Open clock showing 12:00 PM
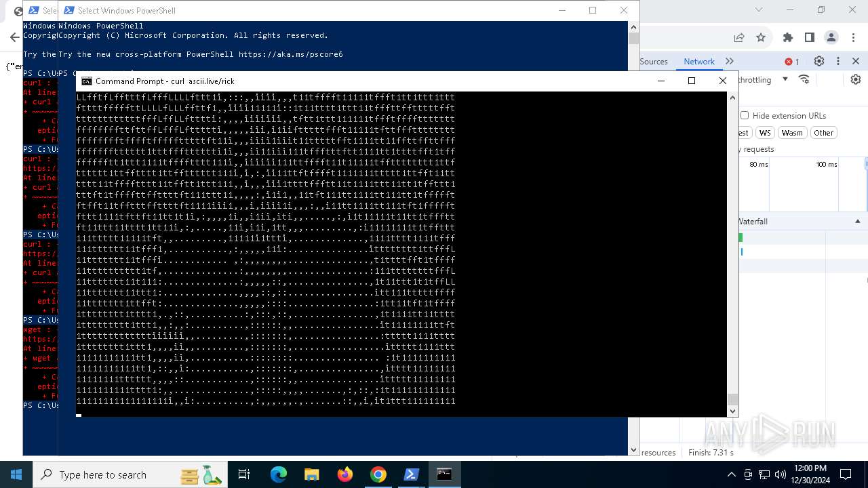The height and width of the screenshot is (488, 868). pyautogui.click(x=810, y=474)
